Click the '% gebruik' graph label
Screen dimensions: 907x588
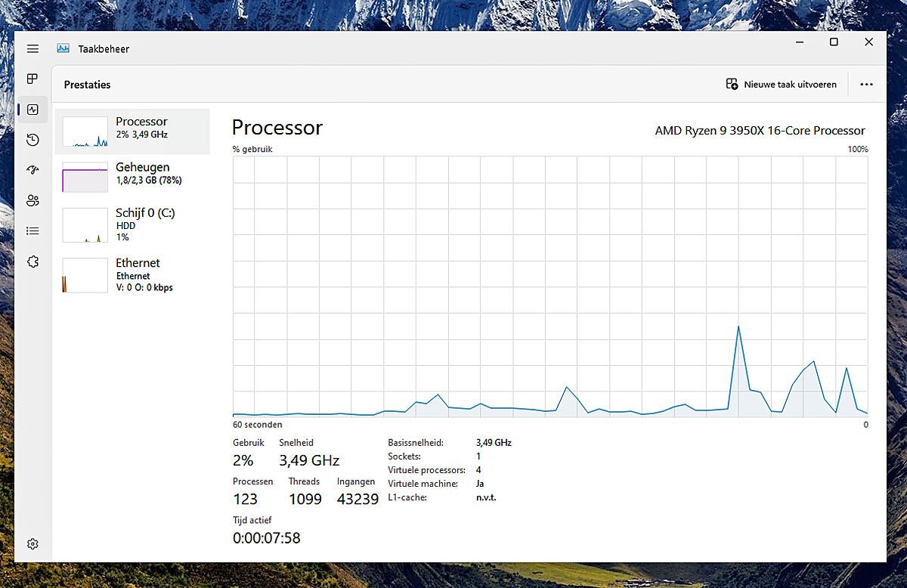252,150
